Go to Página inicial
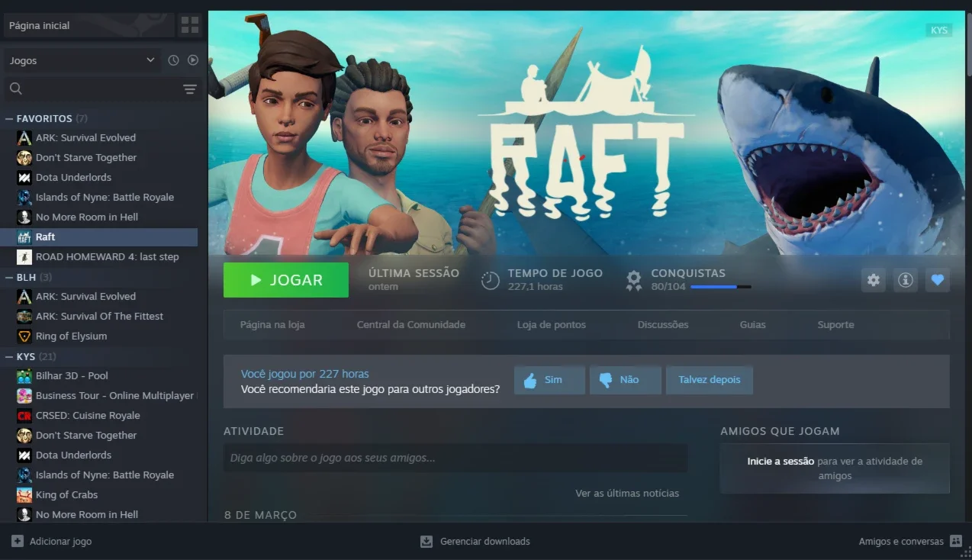This screenshot has width=972, height=560. coord(89,25)
